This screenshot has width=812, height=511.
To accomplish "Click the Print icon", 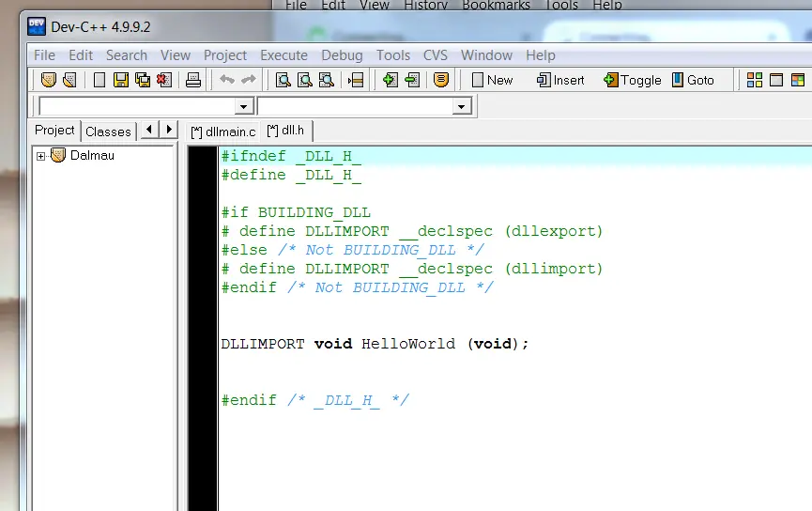I will (193, 80).
